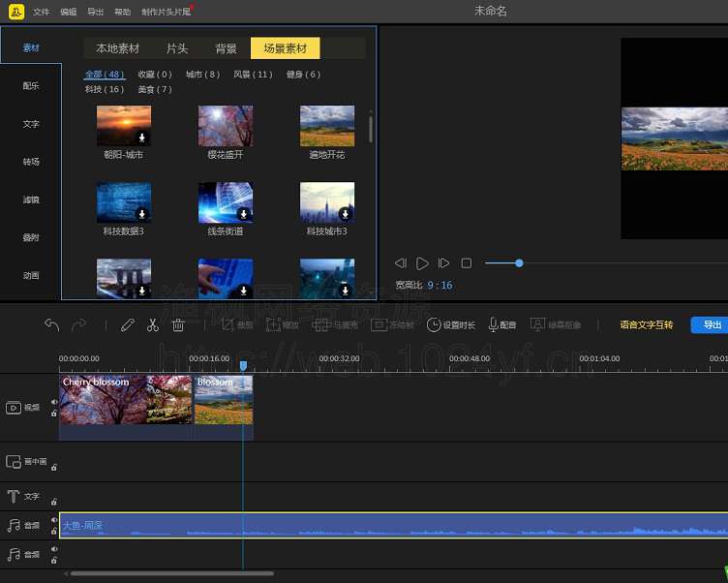Mute the 视频 video track
Screen dimensions: 728x583
pos(54,402)
